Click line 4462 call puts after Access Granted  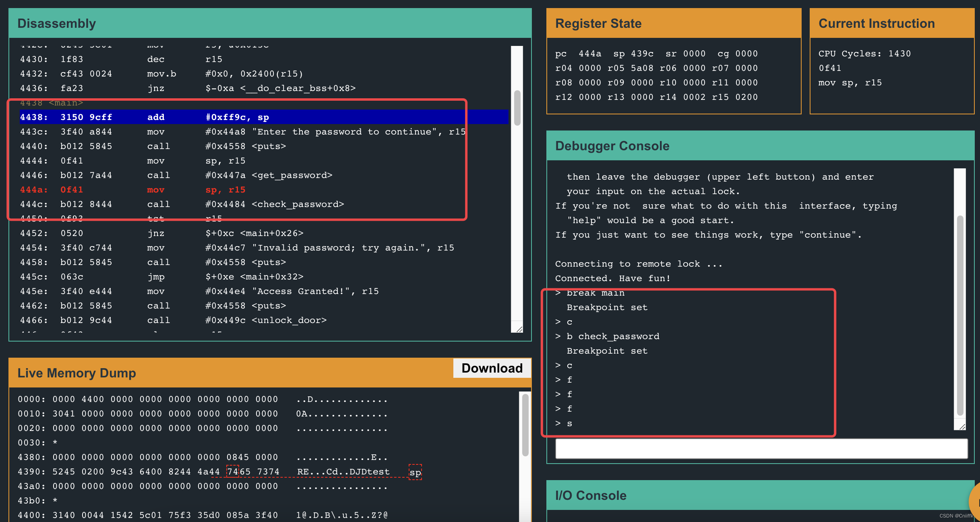(153, 306)
